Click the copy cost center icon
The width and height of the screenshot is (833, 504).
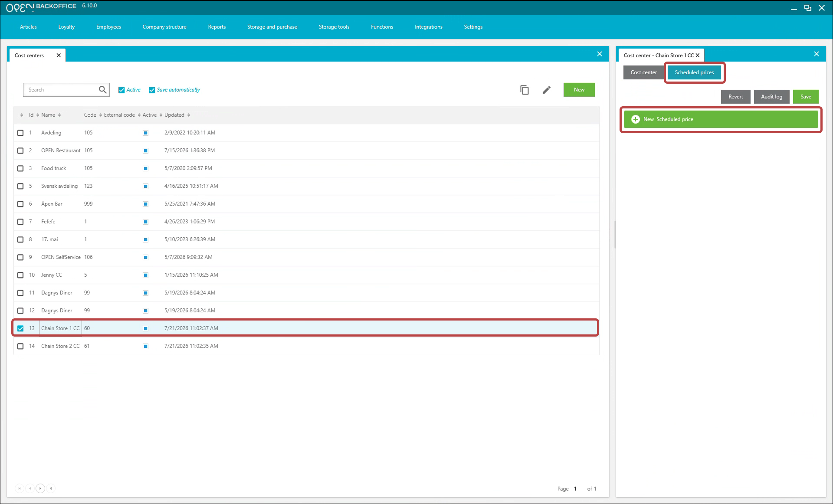pos(525,90)
